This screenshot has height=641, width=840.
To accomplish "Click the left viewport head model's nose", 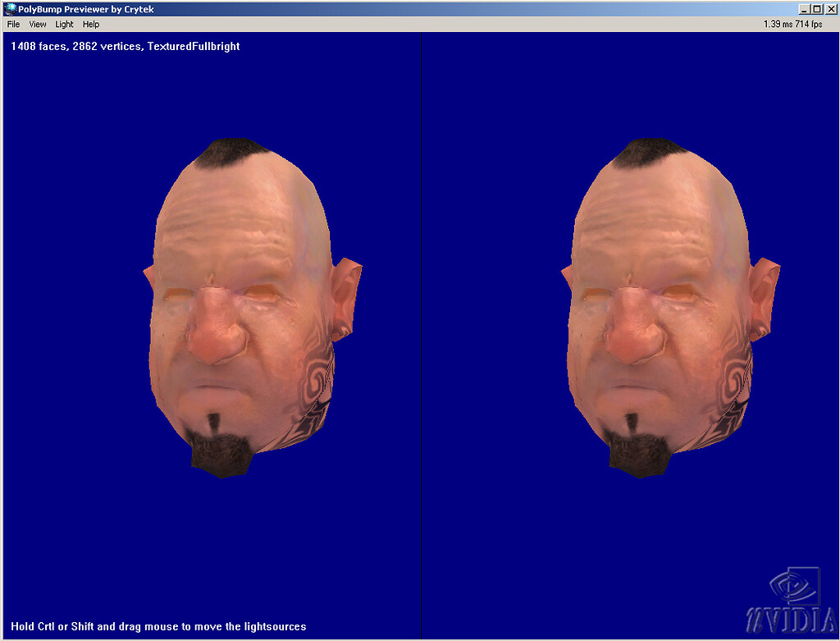I will [x=216, y=328].
